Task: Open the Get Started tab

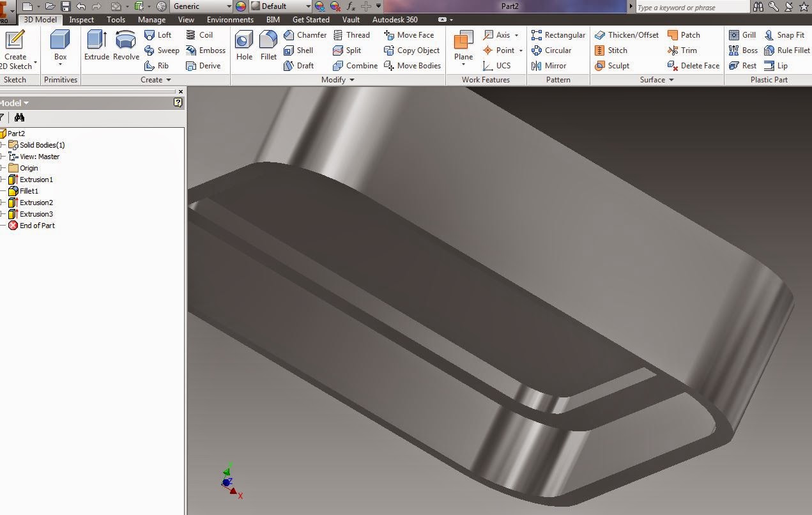Action: point(310,20)
